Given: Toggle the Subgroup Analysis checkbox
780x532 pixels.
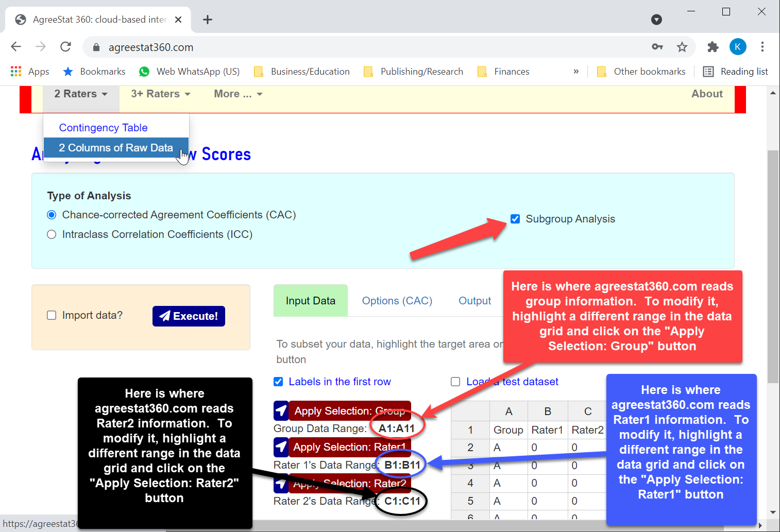Looking at the screenshot, I should point(515,219).
